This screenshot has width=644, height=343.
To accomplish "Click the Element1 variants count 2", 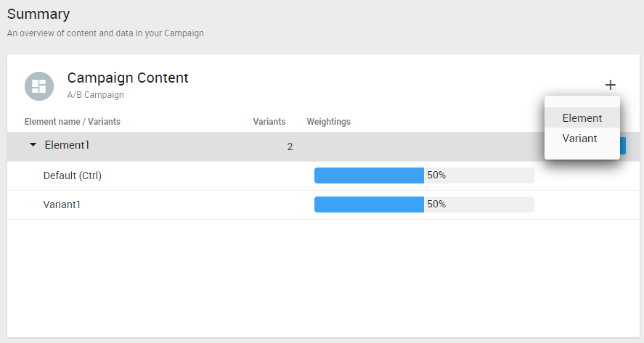I will [290, 146].
